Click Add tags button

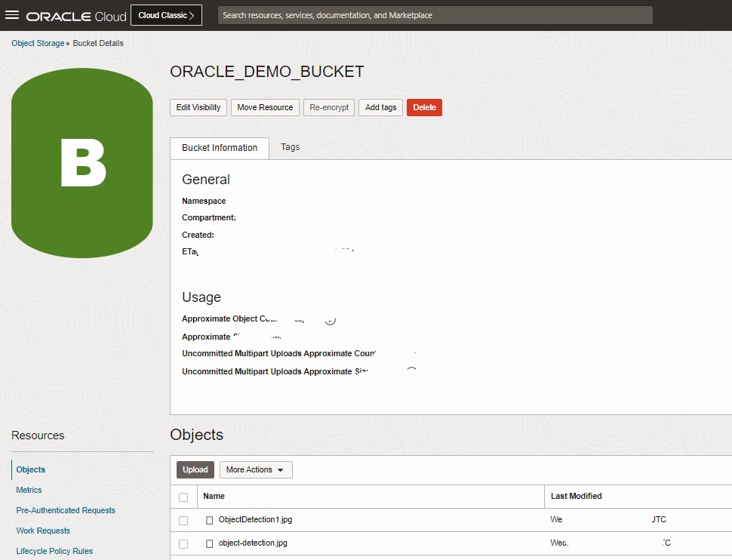380,107
